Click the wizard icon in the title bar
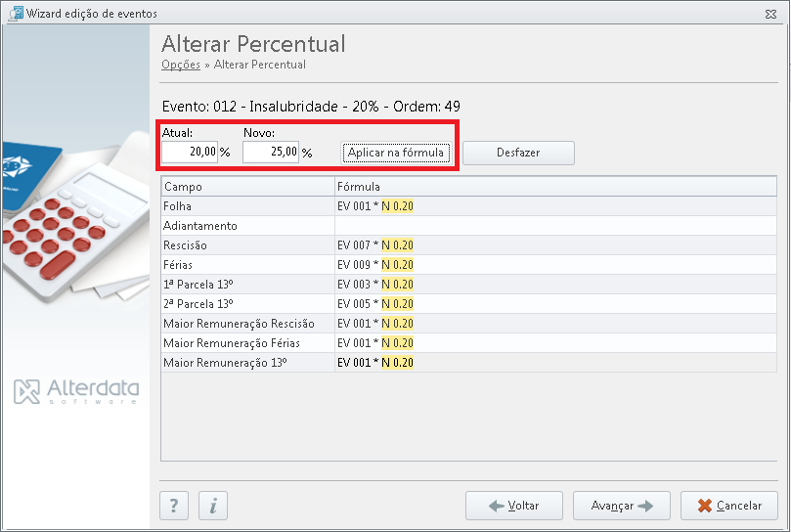 16,13
